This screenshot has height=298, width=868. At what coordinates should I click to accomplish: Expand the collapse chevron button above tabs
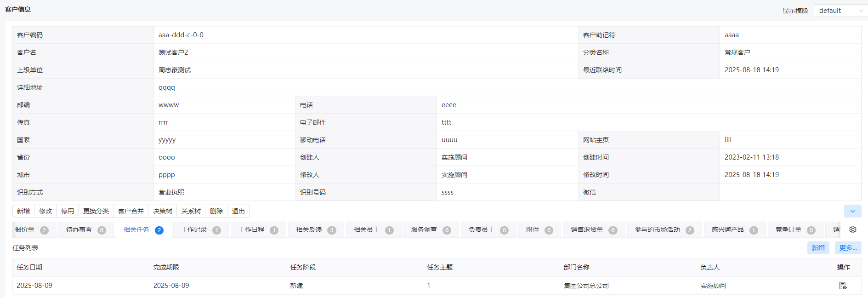coord(852,211)
